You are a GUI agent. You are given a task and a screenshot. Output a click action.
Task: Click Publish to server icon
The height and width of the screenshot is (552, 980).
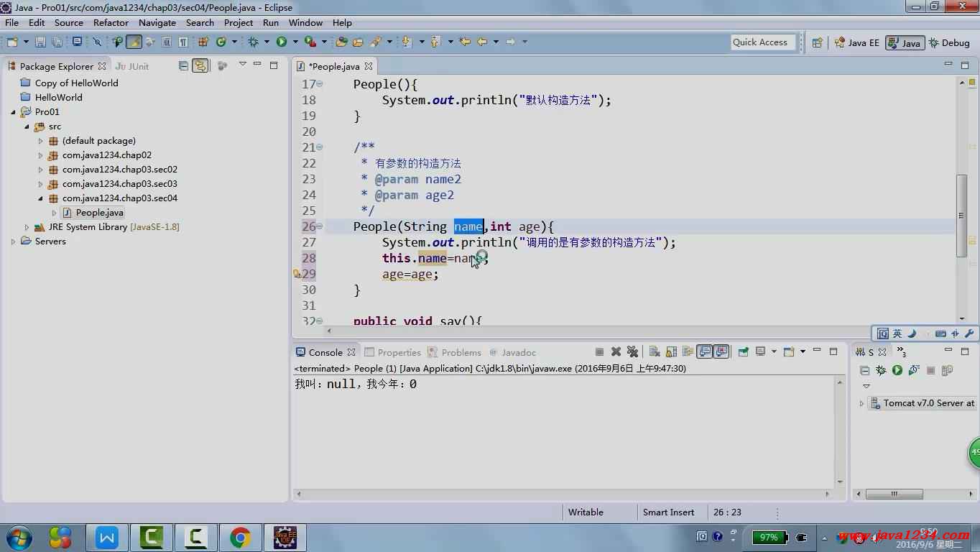tap(947, 370)
